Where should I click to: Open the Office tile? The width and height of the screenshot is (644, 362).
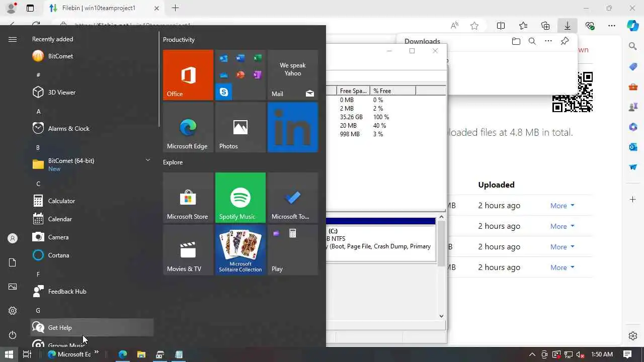coord(188,75)
